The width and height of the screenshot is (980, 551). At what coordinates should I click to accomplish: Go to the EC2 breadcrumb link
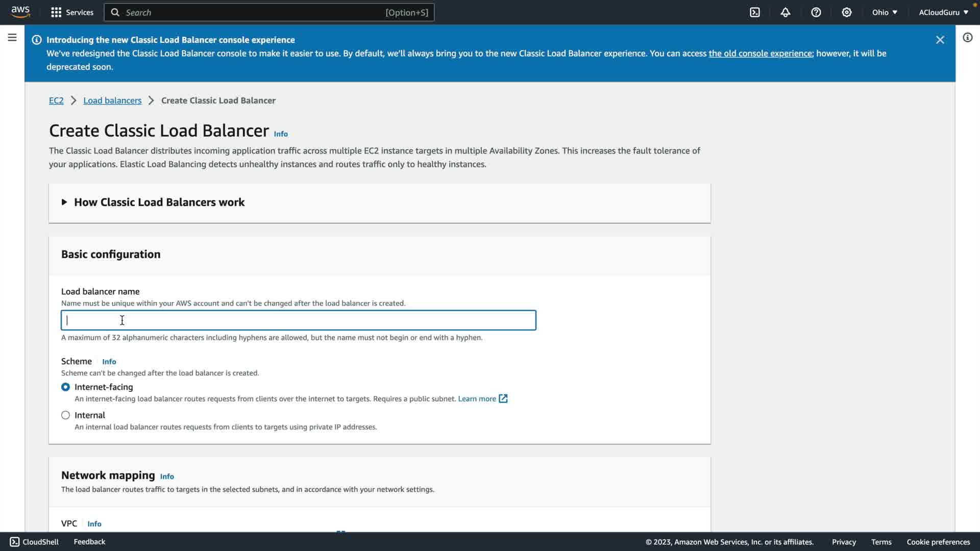pos(56,101)
